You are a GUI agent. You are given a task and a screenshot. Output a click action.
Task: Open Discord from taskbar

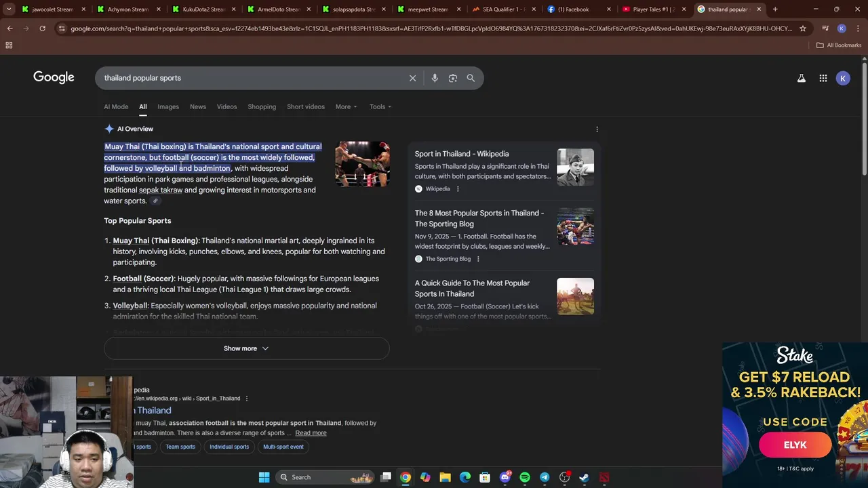[x=505, y=477]
